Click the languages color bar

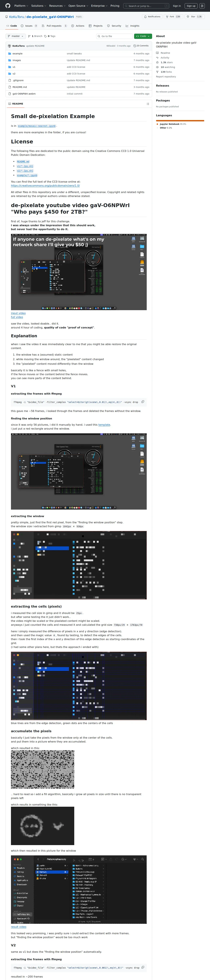[180, 120]
